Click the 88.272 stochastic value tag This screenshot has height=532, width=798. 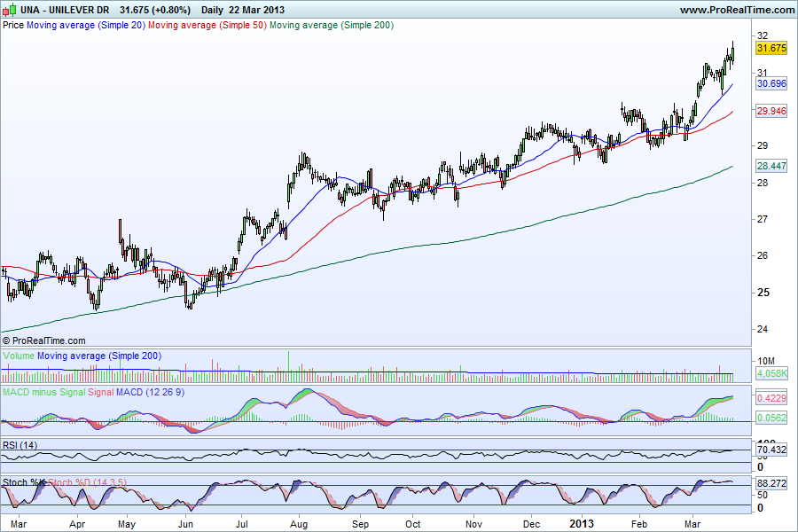tap(771, 483)
